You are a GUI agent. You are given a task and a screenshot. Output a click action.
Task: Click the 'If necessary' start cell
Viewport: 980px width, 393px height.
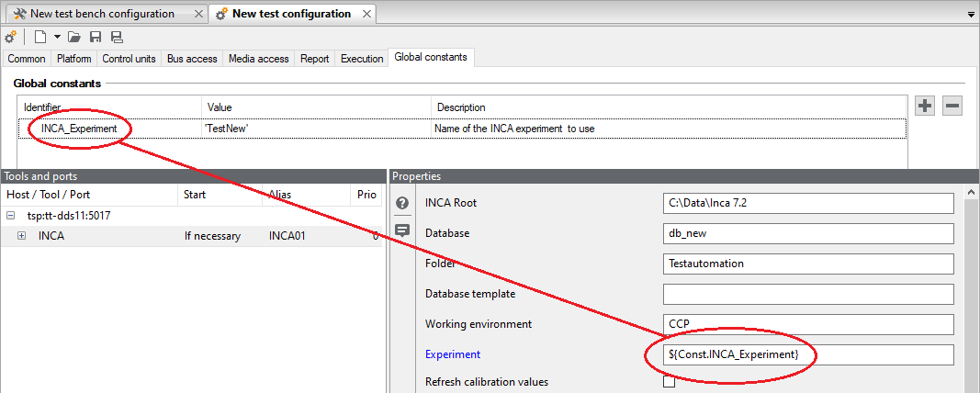pyautogui.click(x=212, y=236)
